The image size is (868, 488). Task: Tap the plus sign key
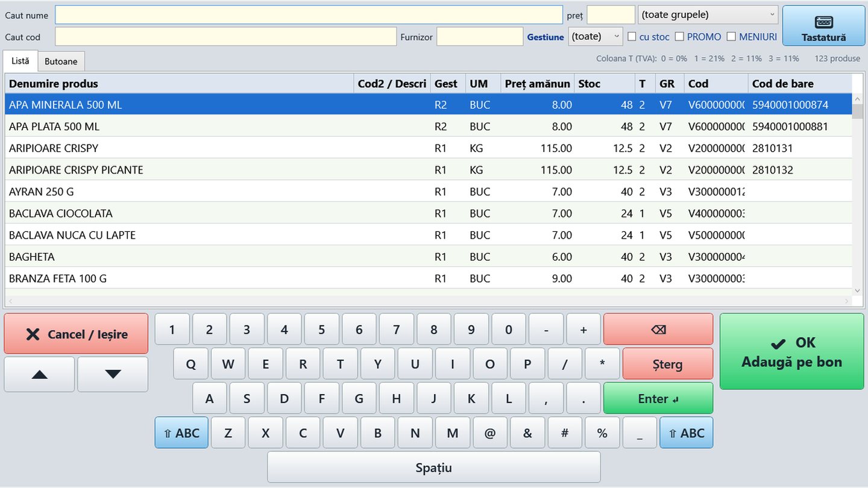pyautogui.click(x=583, y=330)
